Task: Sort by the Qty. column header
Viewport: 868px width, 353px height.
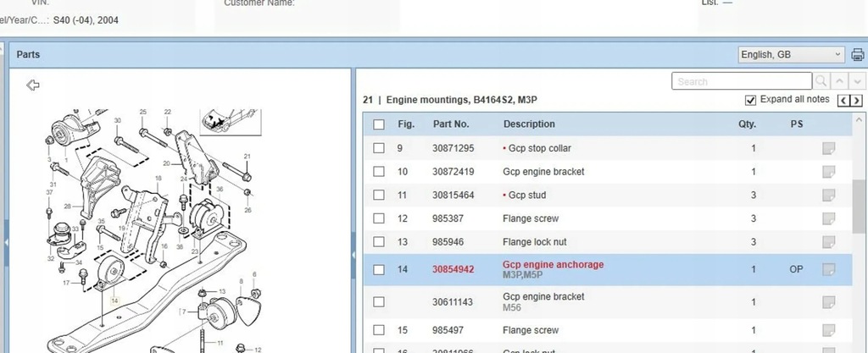Action: tap(747, 124)
